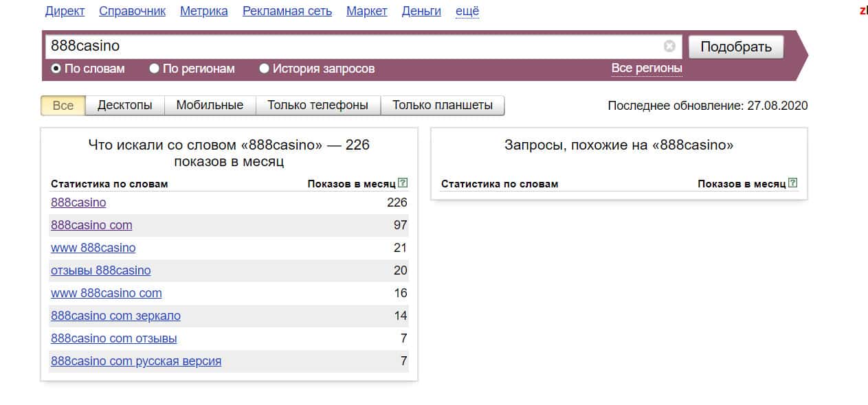This screenshot has height=405, width=868.
Task: Open the 'Все регионы' region selector
Action: (647, 68)
